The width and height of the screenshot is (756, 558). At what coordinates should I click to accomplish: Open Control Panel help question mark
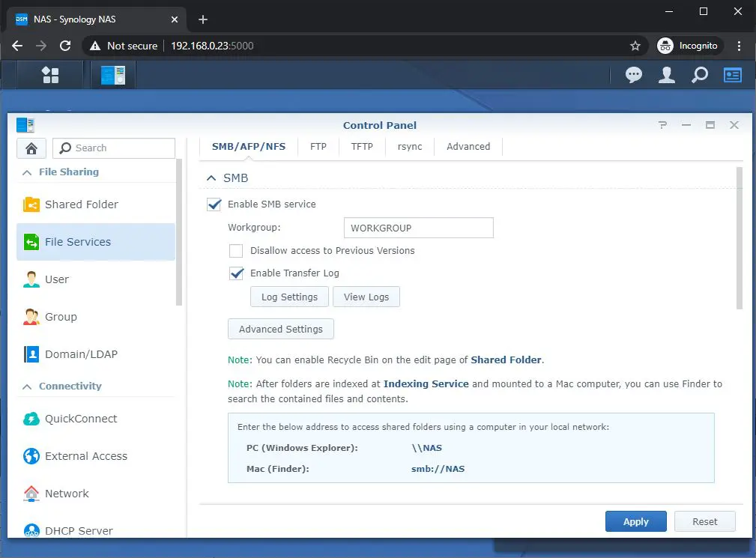coord(662,125)
